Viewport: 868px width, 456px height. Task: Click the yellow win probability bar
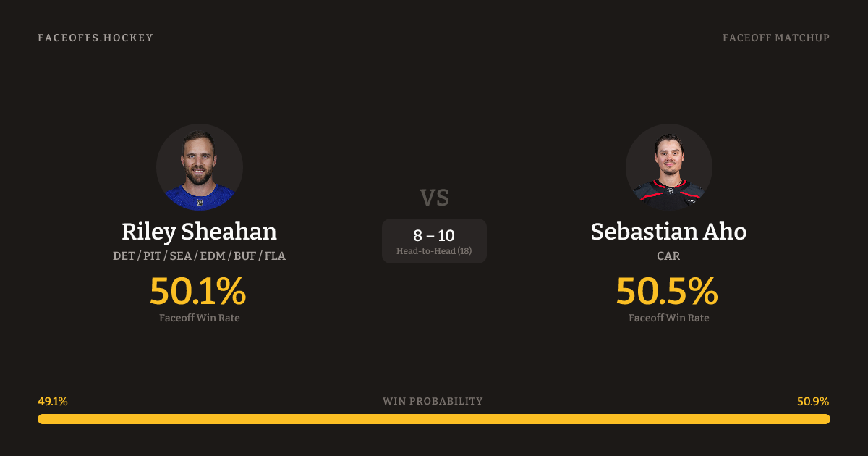(x=434, y=419)
